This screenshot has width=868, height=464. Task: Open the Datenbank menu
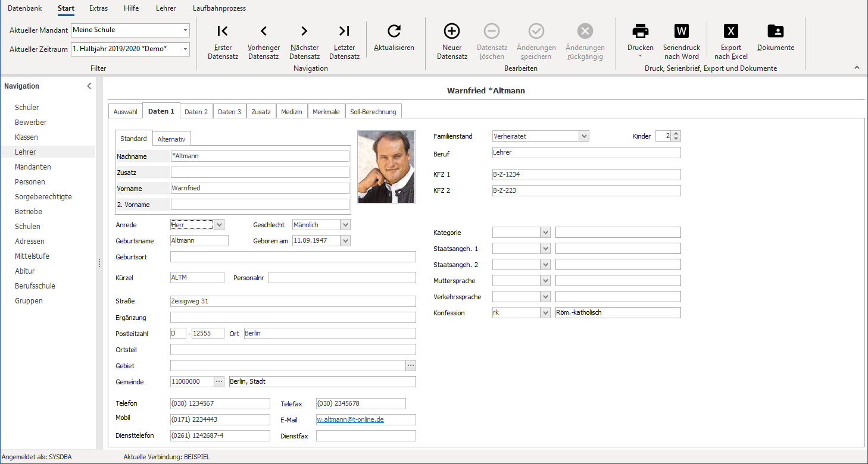(25, 8)
